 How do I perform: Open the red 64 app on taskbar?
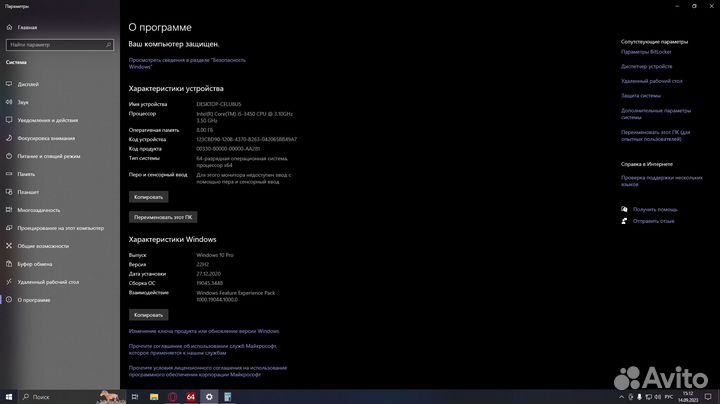[191, 397]
